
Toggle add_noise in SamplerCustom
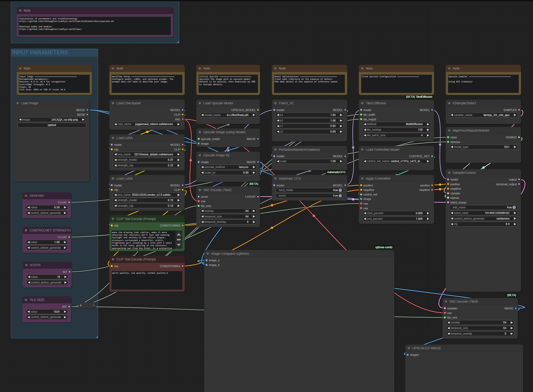pos(514,207)
